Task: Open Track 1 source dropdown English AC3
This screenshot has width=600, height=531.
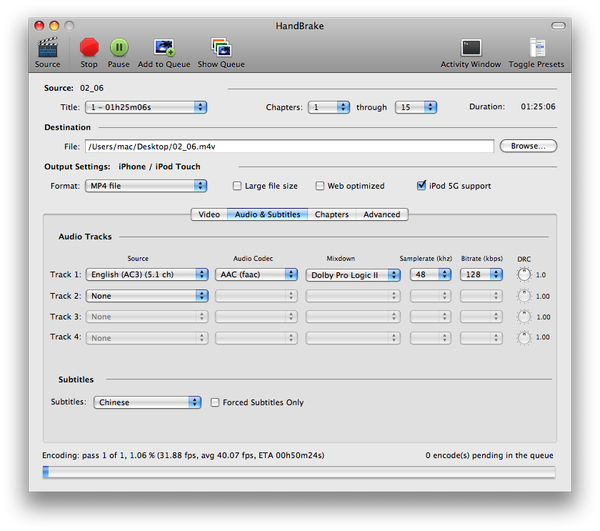Action: click(147, 275)
